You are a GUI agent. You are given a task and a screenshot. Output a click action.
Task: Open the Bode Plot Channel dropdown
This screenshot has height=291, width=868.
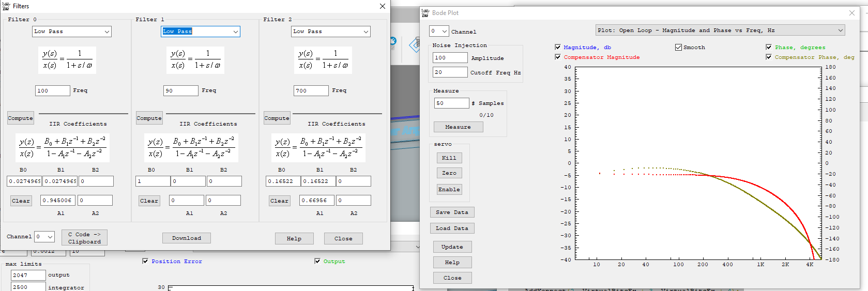(439, 31)
